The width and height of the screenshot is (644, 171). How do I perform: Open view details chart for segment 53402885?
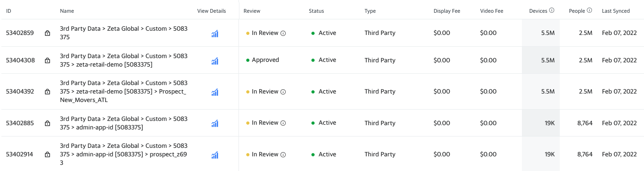(215, 123)
